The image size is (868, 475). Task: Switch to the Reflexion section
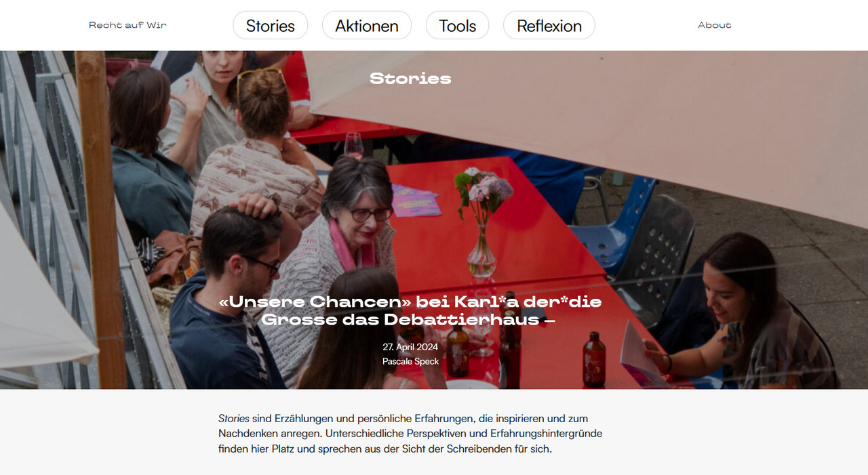[549, 25]
